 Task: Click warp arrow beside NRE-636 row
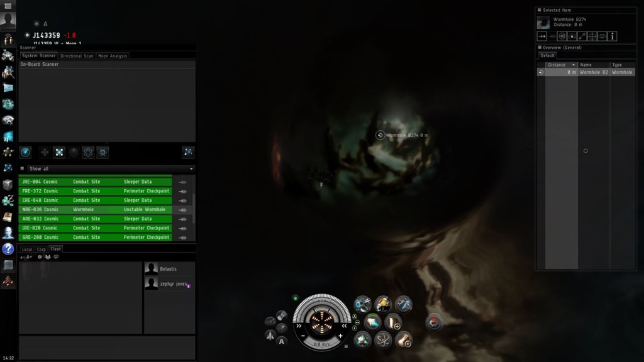coord(183,210)
